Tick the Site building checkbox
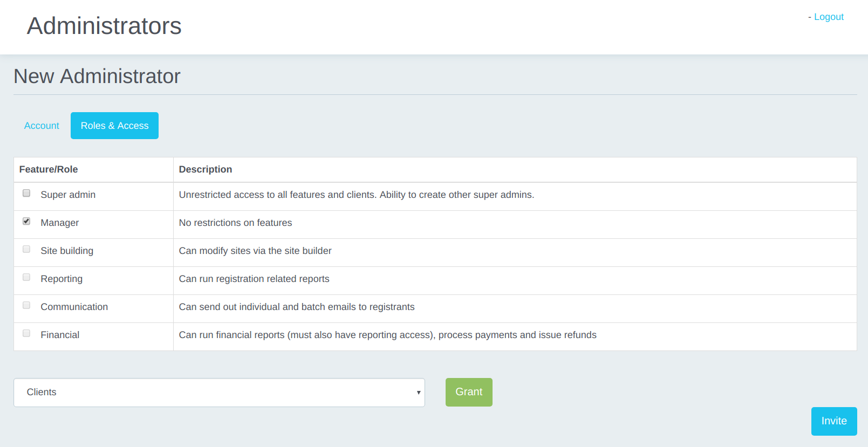 tap(26, 249)
